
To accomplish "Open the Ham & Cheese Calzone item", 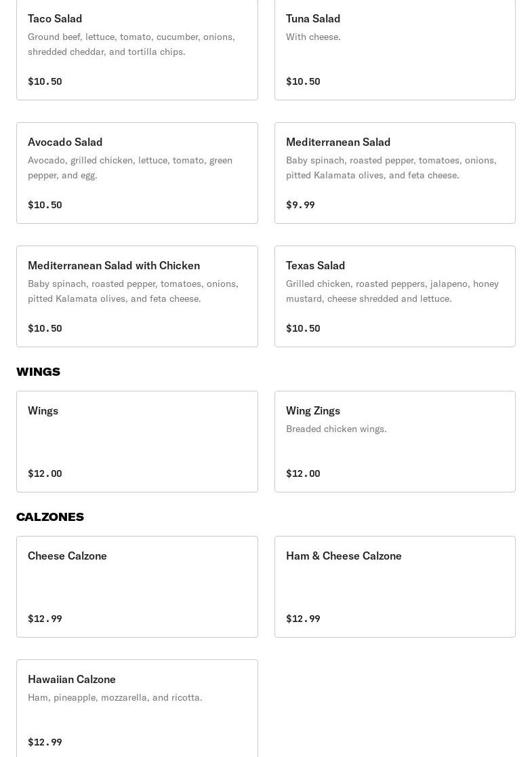I will coord(394,587).
